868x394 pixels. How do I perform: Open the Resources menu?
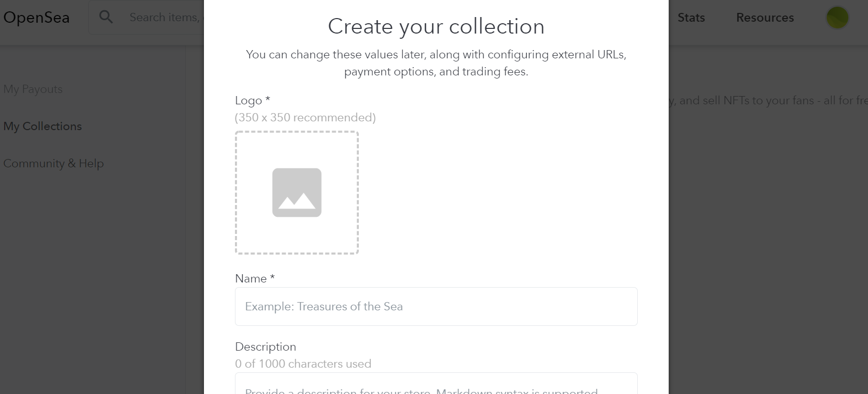(765, 18)
